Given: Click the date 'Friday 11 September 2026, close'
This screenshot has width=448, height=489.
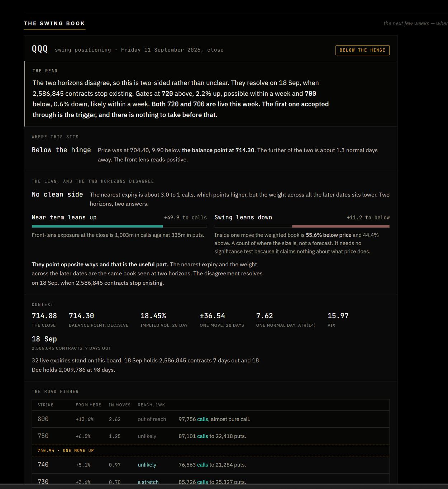Looking at the screenshot, I should [x=172, y=50].
